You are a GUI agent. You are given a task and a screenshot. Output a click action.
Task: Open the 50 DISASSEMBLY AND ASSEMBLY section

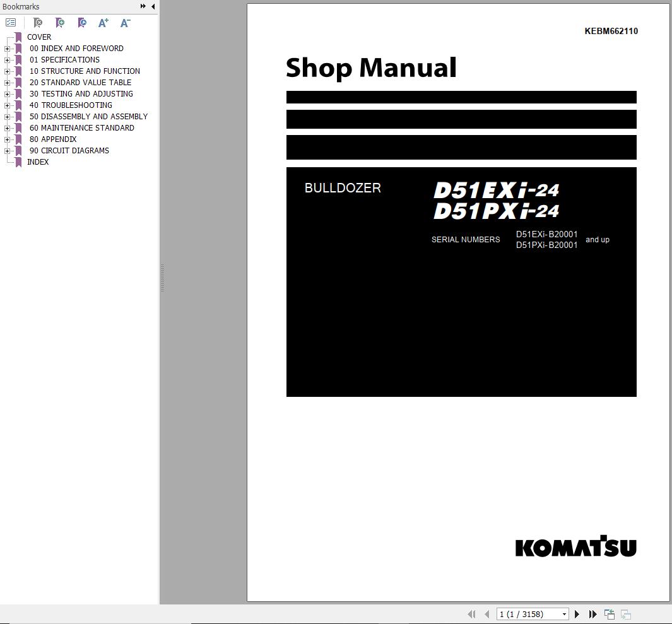pyautogui.click(x=88, y=116)
